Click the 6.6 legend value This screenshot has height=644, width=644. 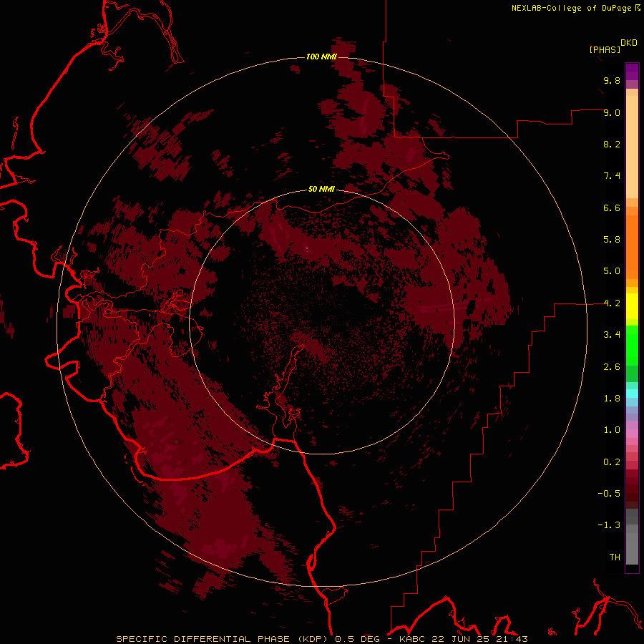pyautogui.click(x=612, y=208)
